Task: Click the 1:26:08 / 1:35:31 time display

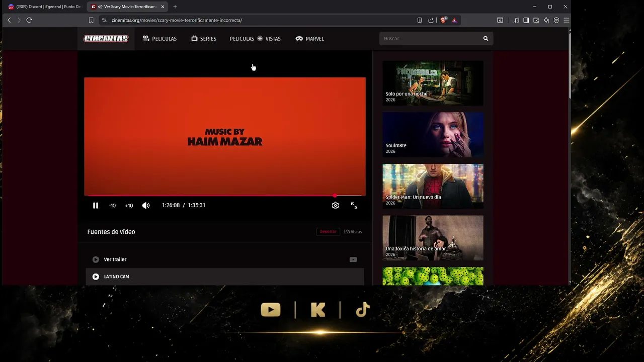Action: click(184, 205)
